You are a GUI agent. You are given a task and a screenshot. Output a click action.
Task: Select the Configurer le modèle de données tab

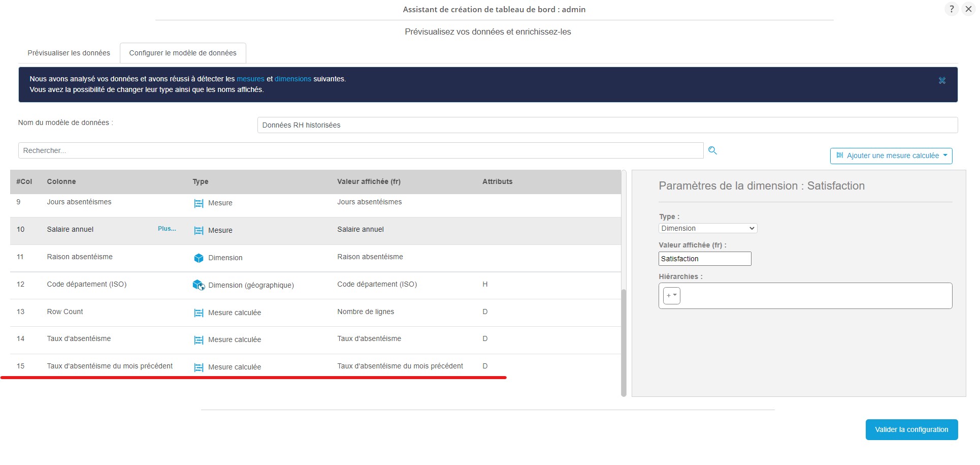tap(183, 53)
